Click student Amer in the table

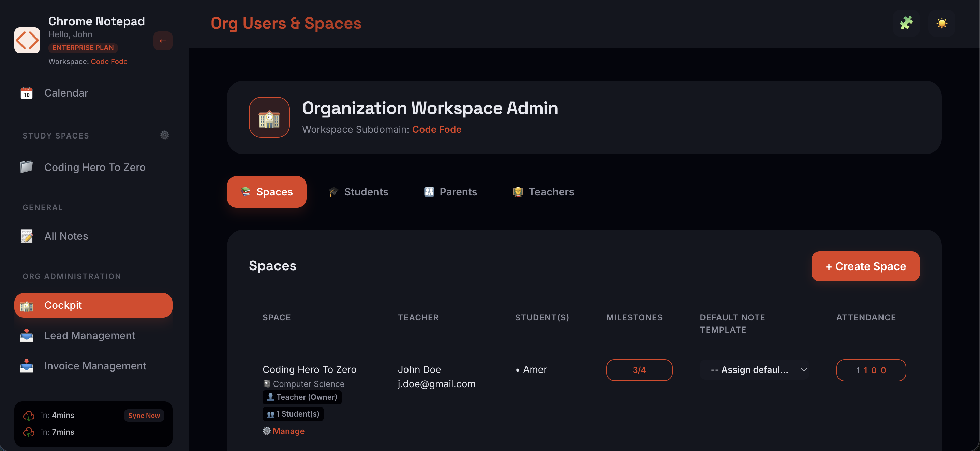pos(535,369)
